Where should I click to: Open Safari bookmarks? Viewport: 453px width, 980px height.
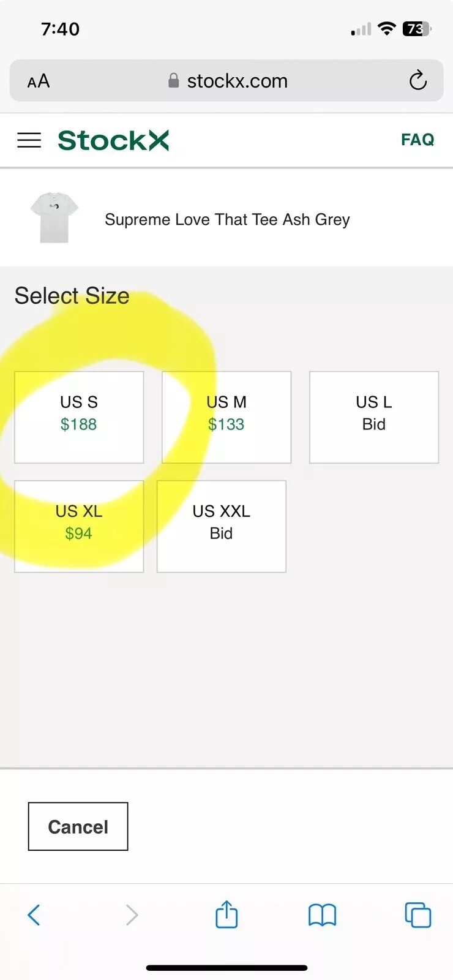coord(322,915)
